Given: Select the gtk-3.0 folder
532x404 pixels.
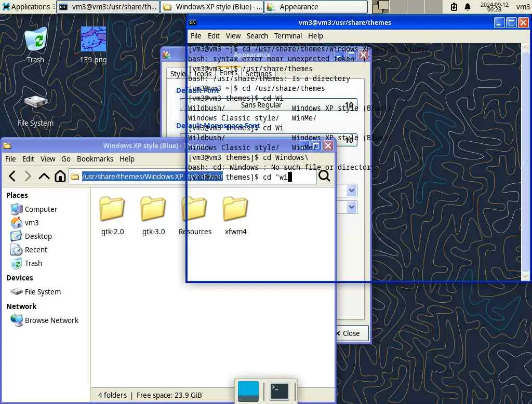Looking at the screenshot, I should point(153,216).
